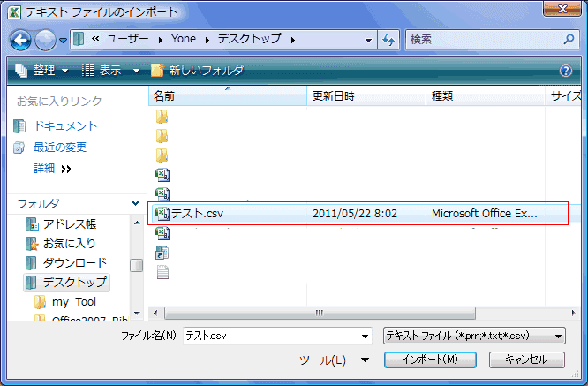Open the recent pages dropdown arrow

click(x=63, y=40)
